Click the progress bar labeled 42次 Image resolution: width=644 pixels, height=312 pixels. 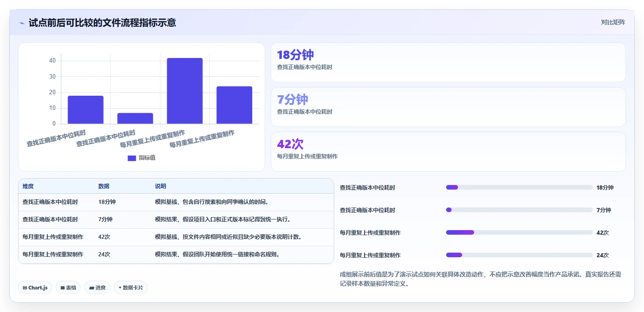pos(519,232)
